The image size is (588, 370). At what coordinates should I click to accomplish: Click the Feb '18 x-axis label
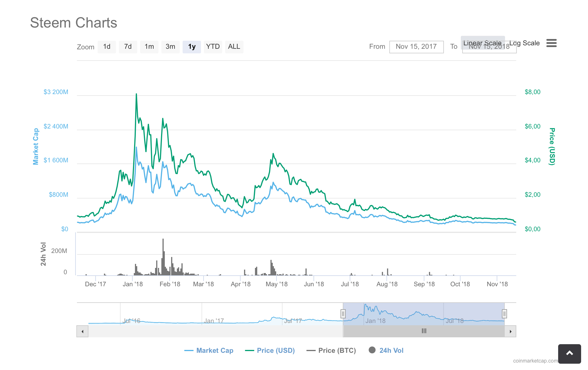[x=170, y=284]
